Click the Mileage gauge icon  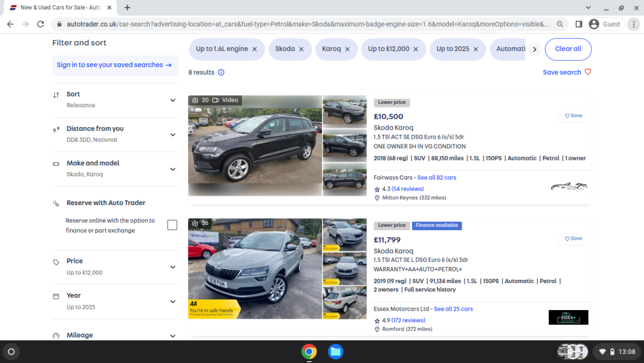click(x=56, y=335)
